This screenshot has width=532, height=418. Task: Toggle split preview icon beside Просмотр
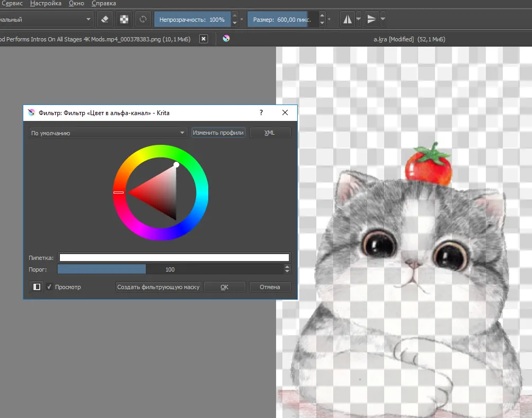click(37, 287)
